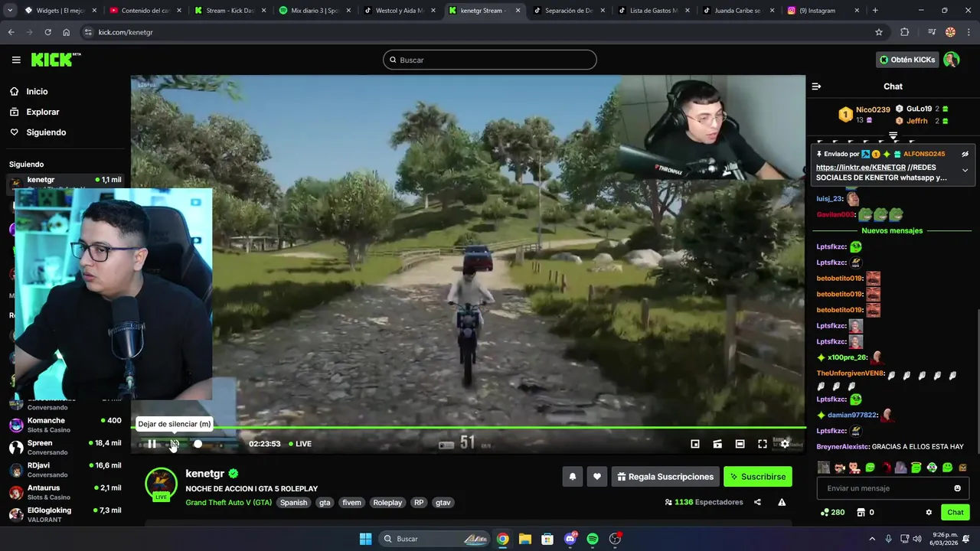This screenshot has width=980, height=551.
Task: Open the channel shop icon
Action: pyautogui.click(x=861, y=512)
